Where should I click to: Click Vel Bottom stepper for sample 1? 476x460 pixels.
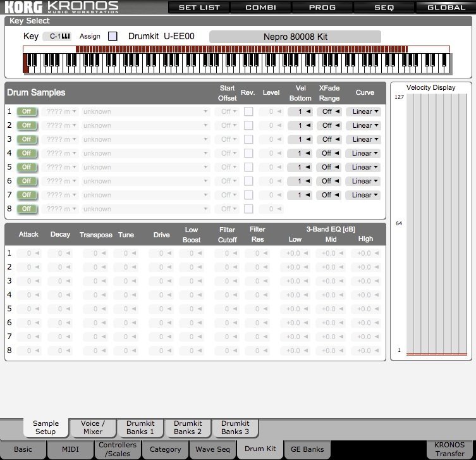(300, 111)
